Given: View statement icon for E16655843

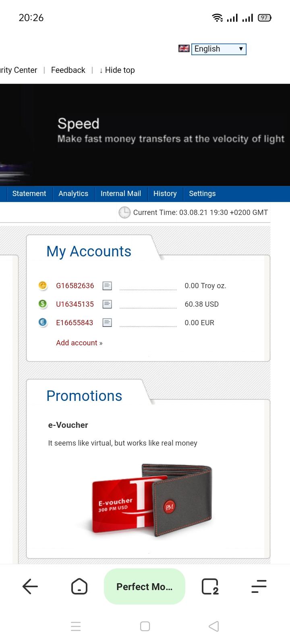Looking at the screenshot, I should pos(107,323).
